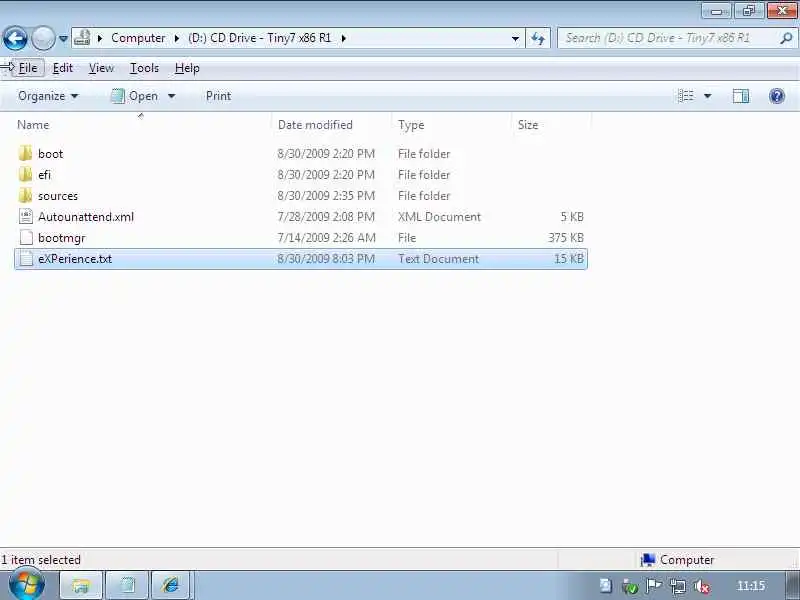This screenshot has height=600, width=800.
Task: Select the Autounattend.xml file icon
Action: [x=26, y=216]
